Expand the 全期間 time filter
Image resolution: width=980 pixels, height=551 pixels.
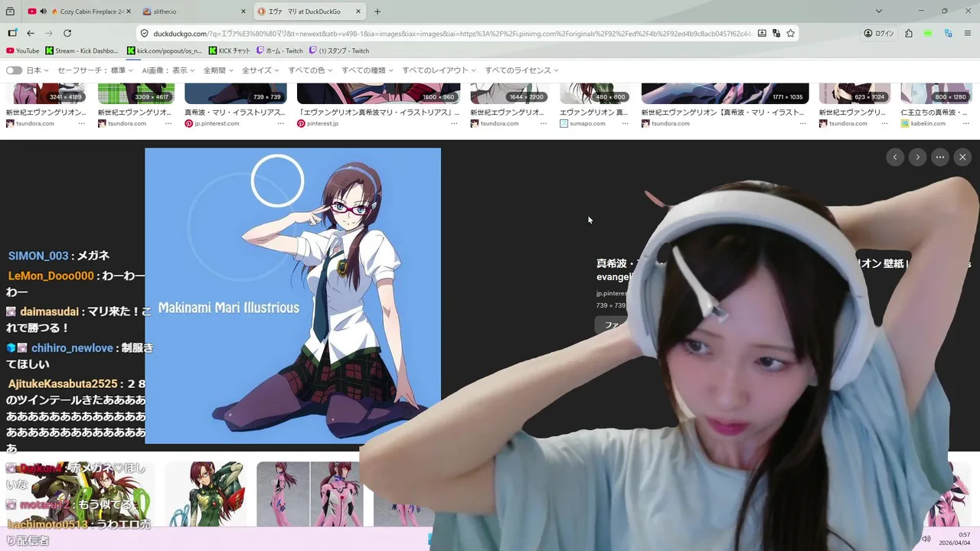218,70
